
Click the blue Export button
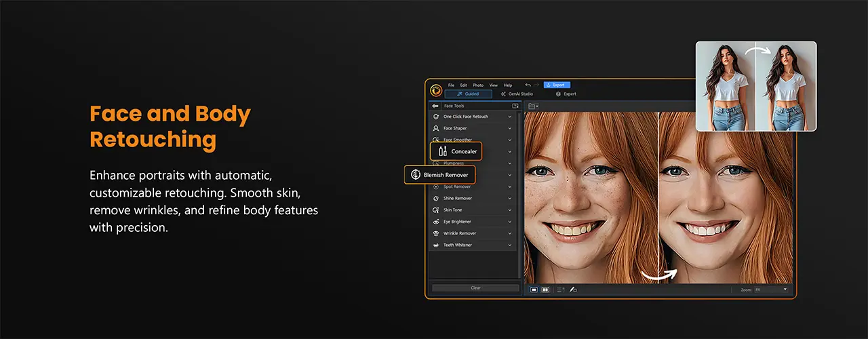coord(557,85)
